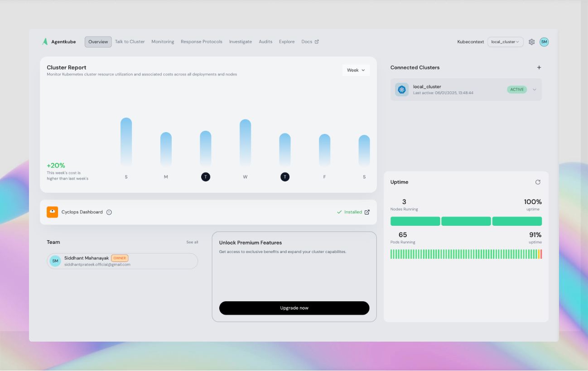Open the Response Protocols tab
Viewport: 588px width, 371px height.
202,42
